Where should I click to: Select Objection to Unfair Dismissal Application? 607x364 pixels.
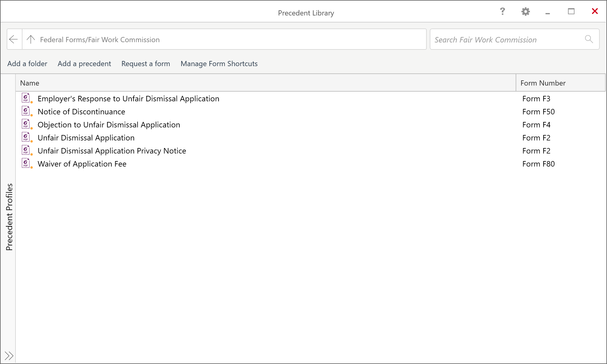pos(109,125)
